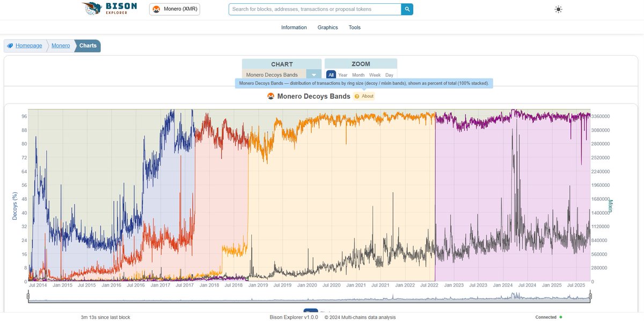Click inside the range selector mini chart
Screen dimensions: 644x321
point(309,297)
